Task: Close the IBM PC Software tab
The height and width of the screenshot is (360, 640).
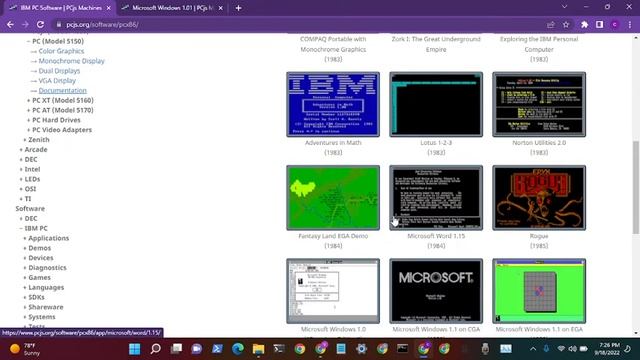Action: 109,8
